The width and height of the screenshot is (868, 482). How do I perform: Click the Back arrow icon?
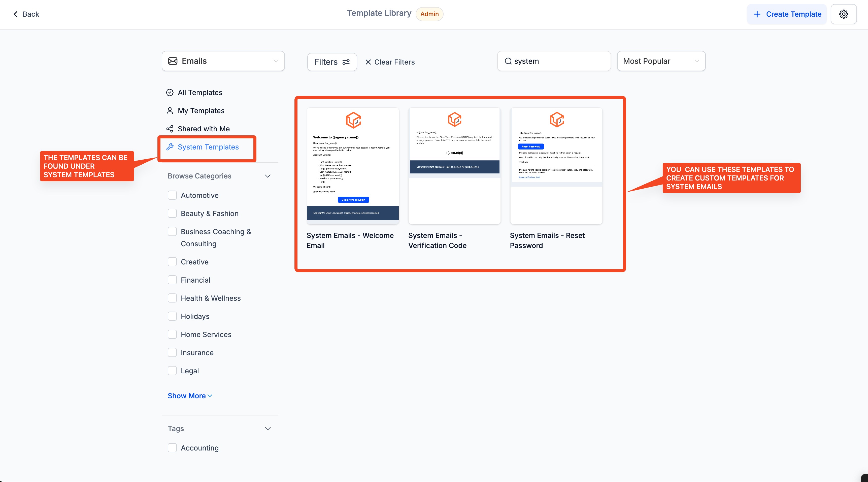click(16, 14)
